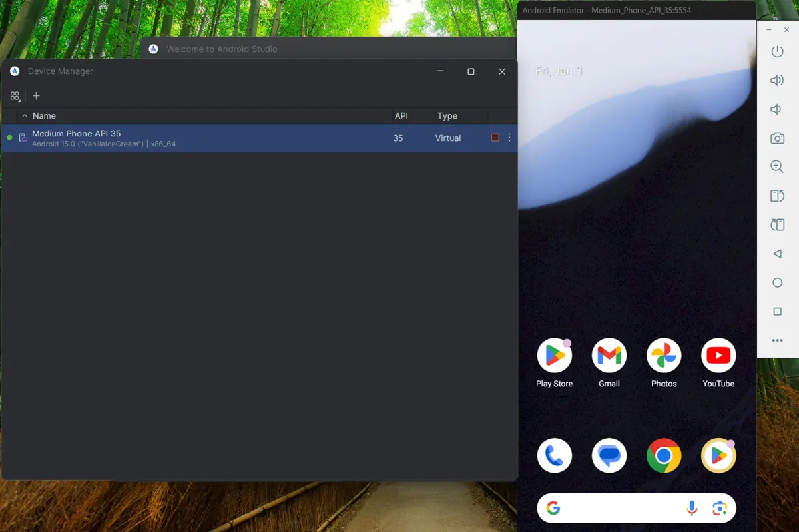Image resolution: width=799 pixels, height=532 pixels.
Task: Take an emulator screenshot with camera icon
Action: point(777,138)
